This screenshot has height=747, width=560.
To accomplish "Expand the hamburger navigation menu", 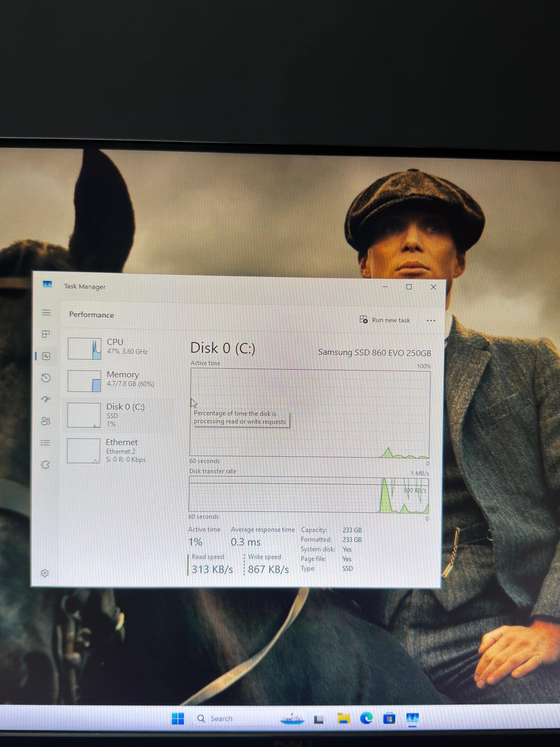I will coord(47,312).
